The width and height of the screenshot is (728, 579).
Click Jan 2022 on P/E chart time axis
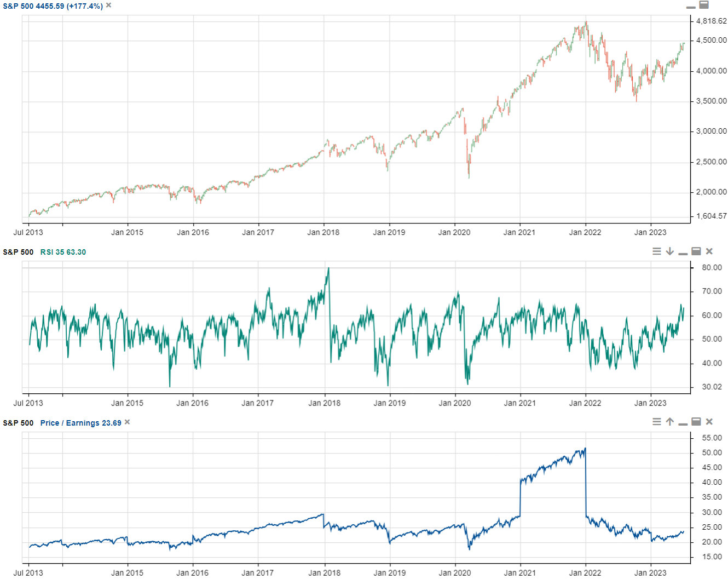click(585, 573)
